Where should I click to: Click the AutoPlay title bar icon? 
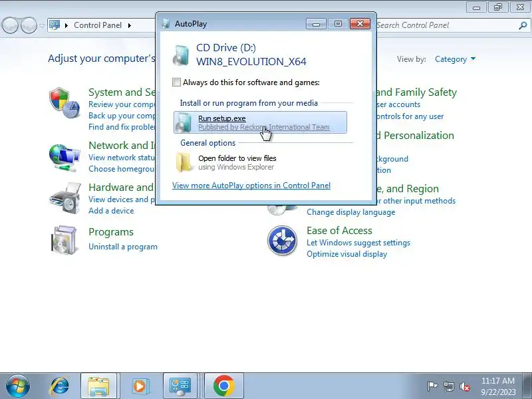click(x=166, y=24)
